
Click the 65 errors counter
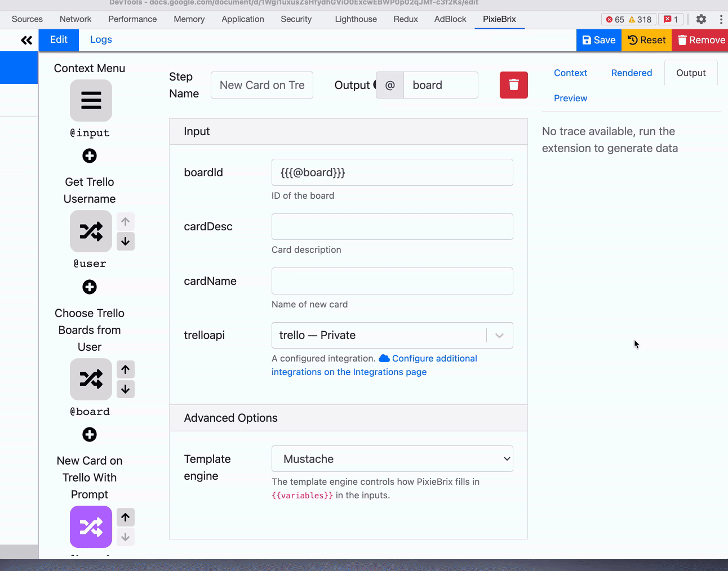point(615,19)
